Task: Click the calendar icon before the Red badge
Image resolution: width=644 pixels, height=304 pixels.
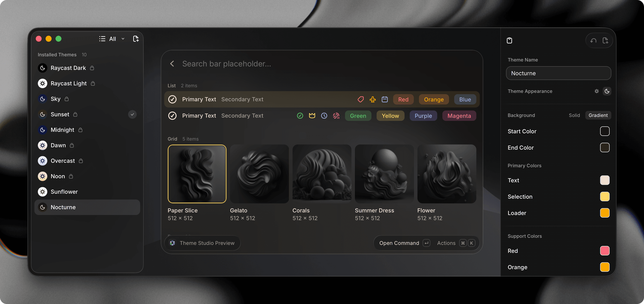Action: click(x=385, y=99)
